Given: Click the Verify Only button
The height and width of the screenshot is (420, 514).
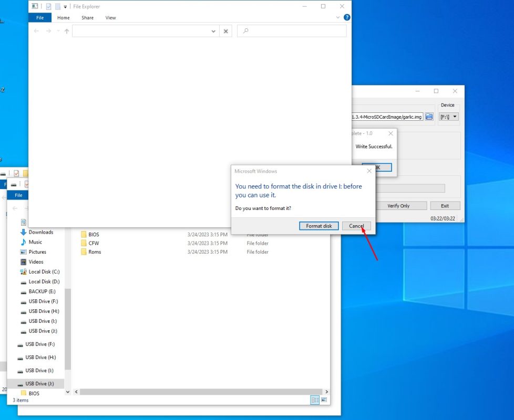Looking at the screenshot, I should pyautogui.click(x=398, y=206).
